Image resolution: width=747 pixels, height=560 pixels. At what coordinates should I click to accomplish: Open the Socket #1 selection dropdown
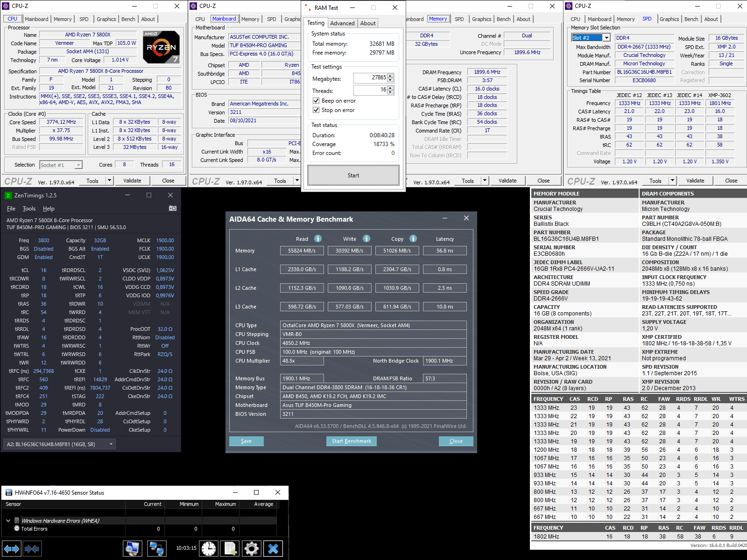coord(78,165)
